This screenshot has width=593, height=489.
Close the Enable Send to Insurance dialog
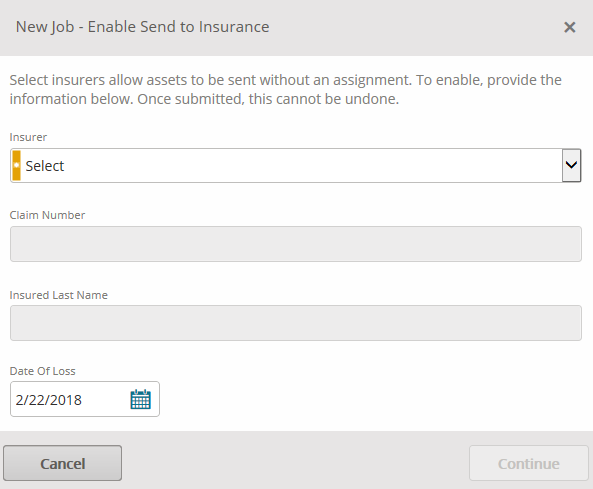[570, 27]
